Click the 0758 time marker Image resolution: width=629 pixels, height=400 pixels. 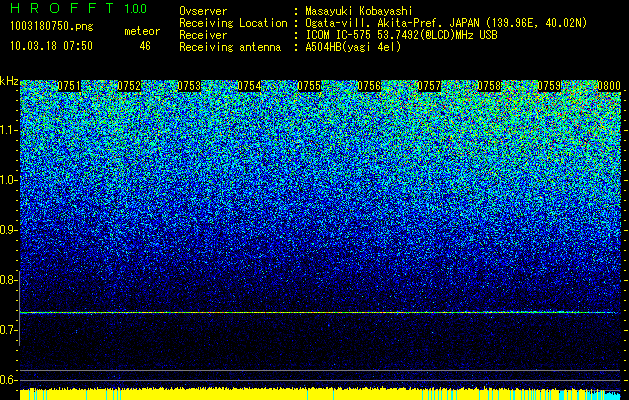tap(489, 86)
